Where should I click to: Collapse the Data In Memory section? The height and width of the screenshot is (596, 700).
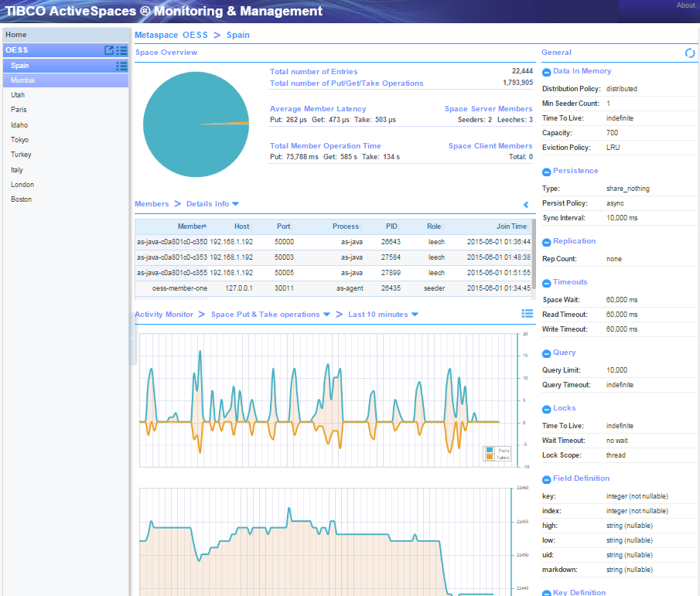(x=545, y=70)
